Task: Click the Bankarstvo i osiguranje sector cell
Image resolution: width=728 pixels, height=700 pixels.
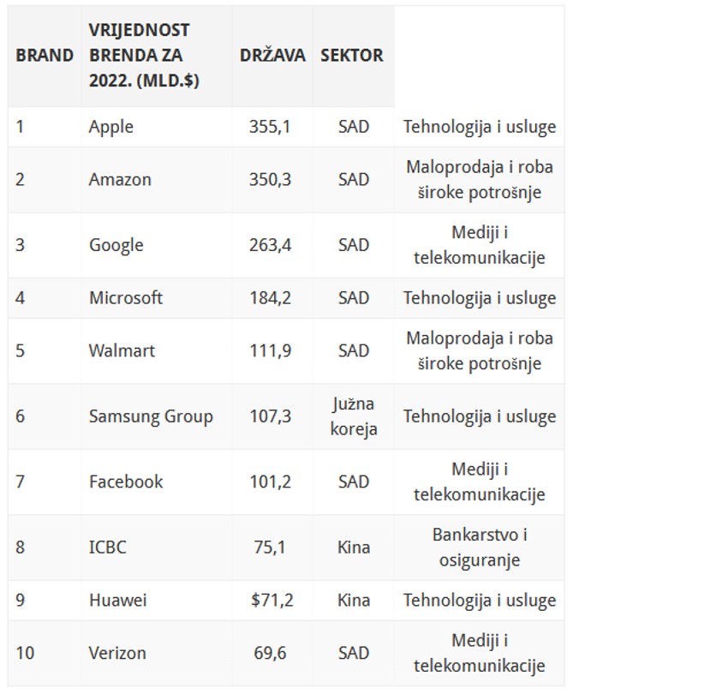Action: pyautogui.click(x=480, y=547)
